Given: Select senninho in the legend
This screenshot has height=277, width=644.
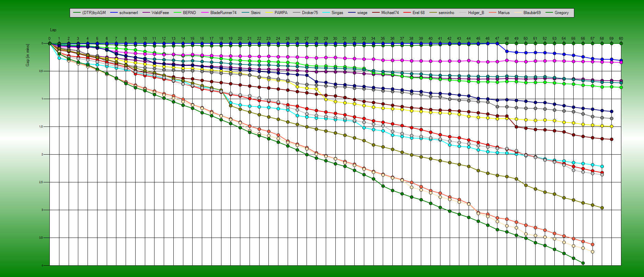Looking at the screenshot, I should 441,13.
